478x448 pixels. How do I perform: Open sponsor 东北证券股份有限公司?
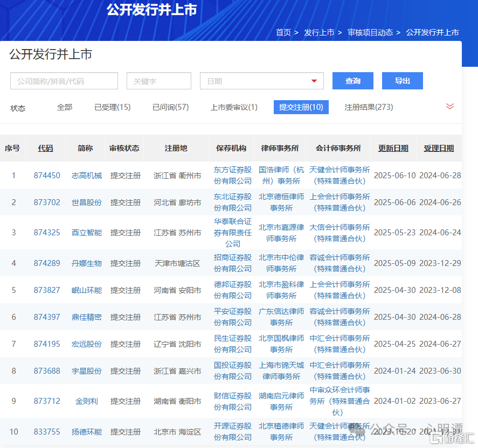click(233, 202)
